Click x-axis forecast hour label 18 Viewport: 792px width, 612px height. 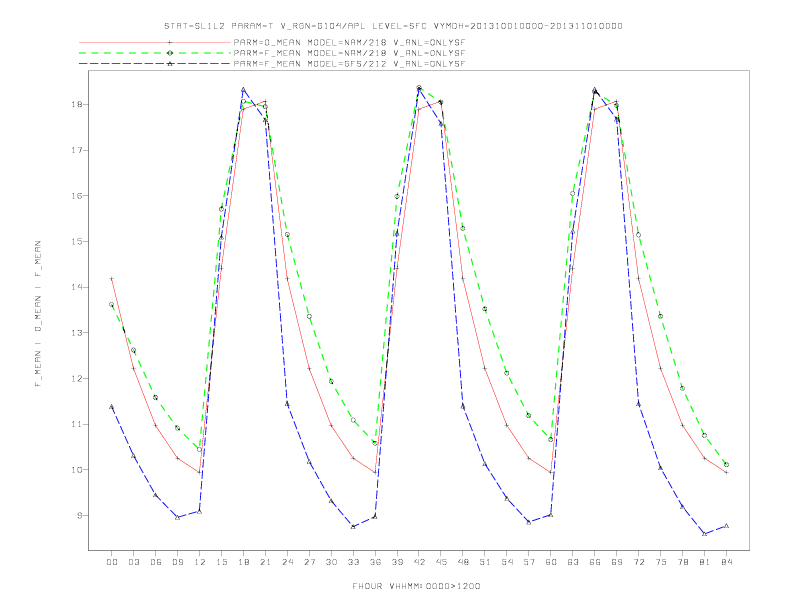[x=243, y=562]
